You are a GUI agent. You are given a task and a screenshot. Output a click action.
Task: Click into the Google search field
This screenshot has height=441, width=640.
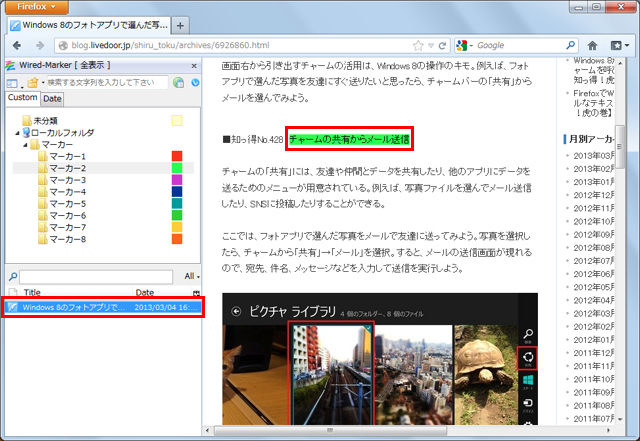point(518,45)
